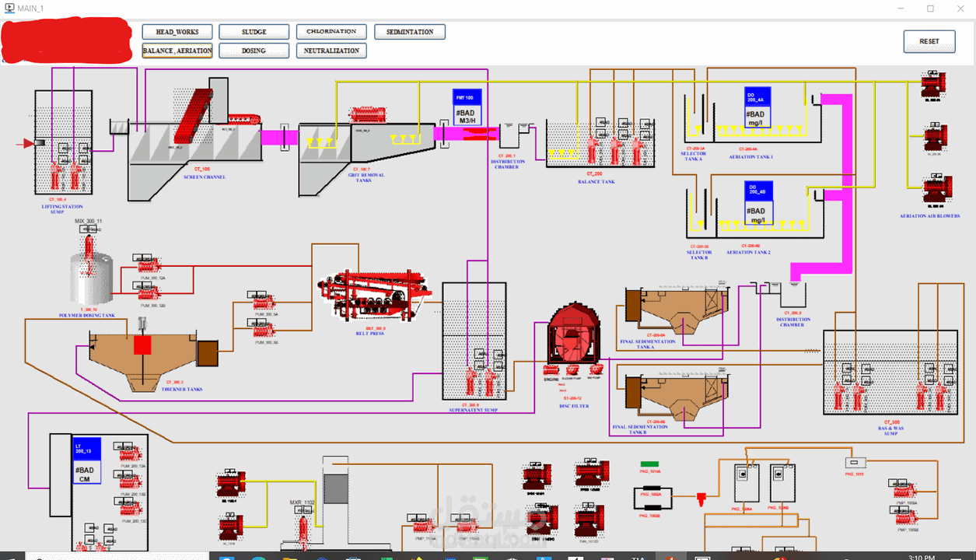
Task: Click the AERIATION TANK 2 label
Action: 748,252
